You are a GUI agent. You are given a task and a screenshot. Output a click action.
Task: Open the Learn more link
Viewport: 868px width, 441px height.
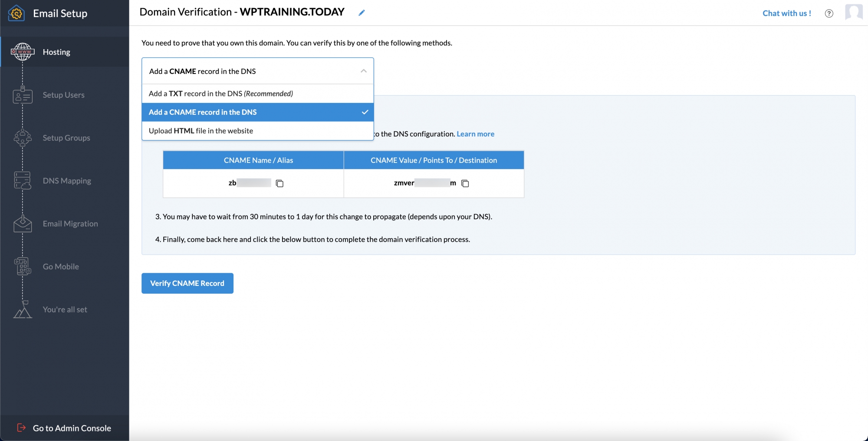click(x=475, y=133)
